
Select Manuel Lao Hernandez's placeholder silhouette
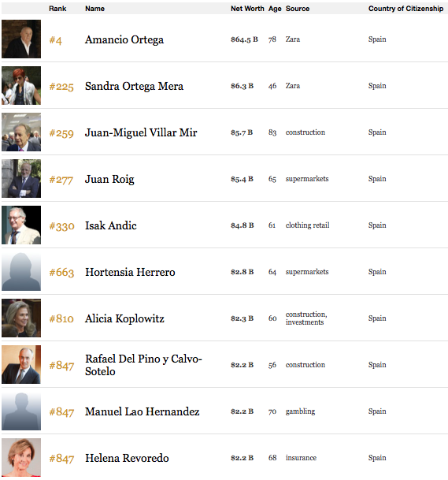[x=21, y=411]
